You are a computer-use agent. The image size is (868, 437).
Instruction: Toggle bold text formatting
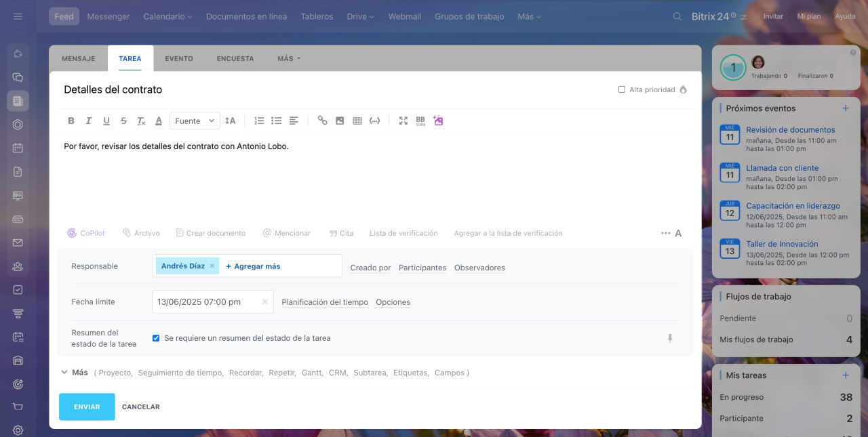[71, 121]
